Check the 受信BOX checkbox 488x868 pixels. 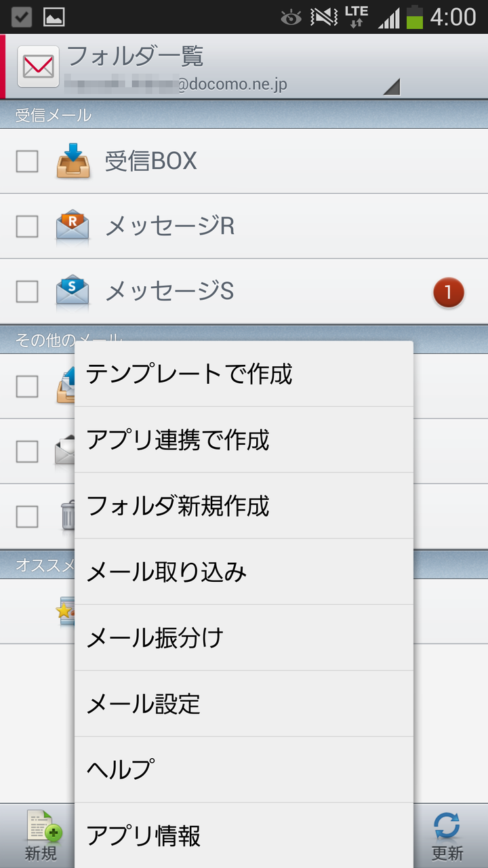[27, 161]
